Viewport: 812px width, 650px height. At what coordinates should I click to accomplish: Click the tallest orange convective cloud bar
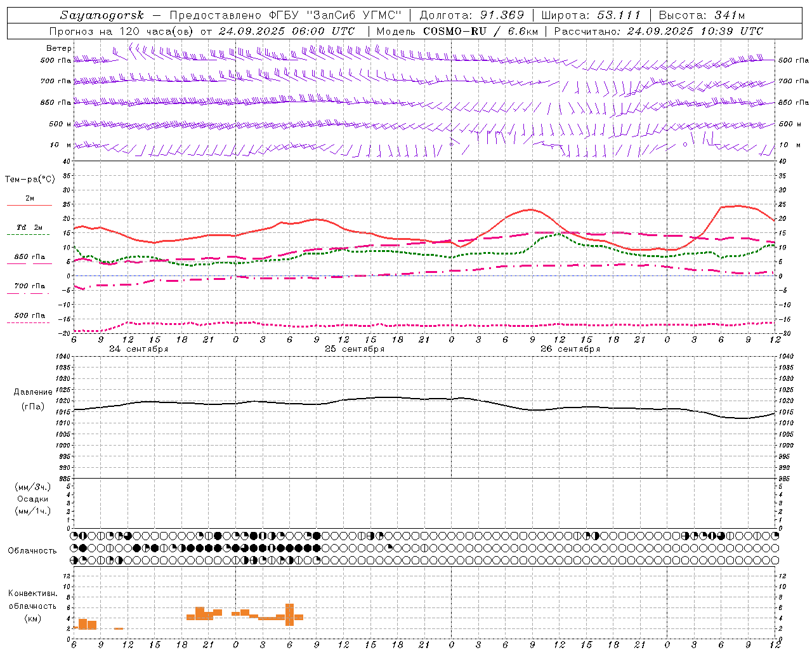[x=289, y=614]
